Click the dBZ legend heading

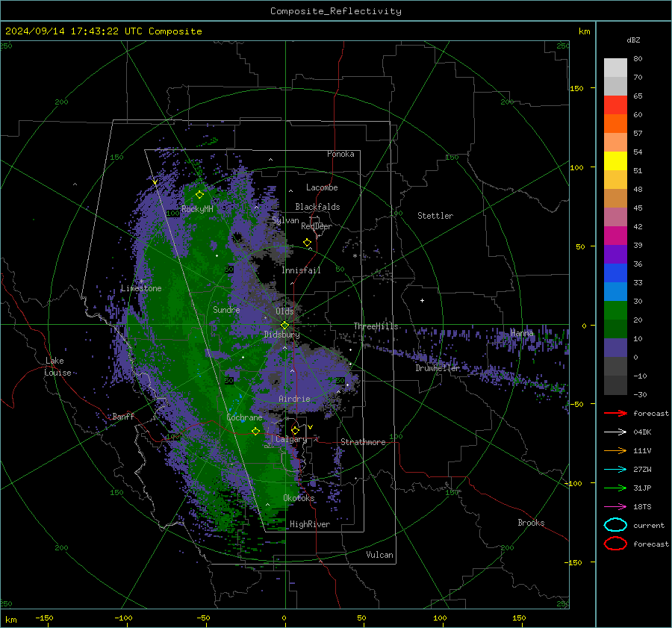coord(633,40)
